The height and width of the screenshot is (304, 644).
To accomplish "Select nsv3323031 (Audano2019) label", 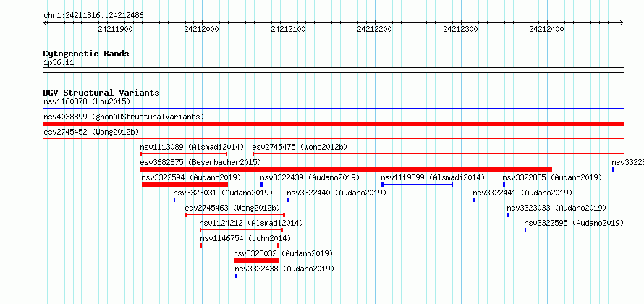I will pos(223,193).
